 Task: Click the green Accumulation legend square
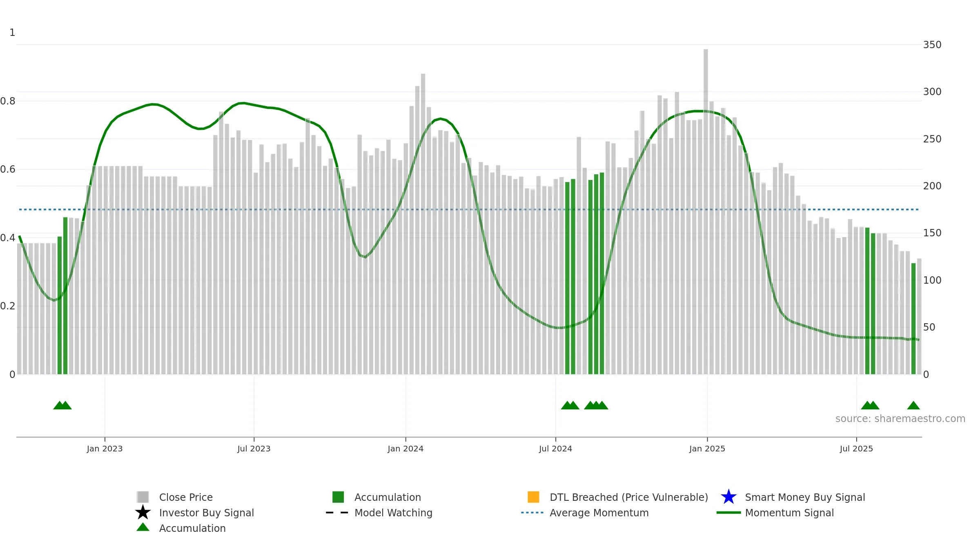[x=338, y=497]
